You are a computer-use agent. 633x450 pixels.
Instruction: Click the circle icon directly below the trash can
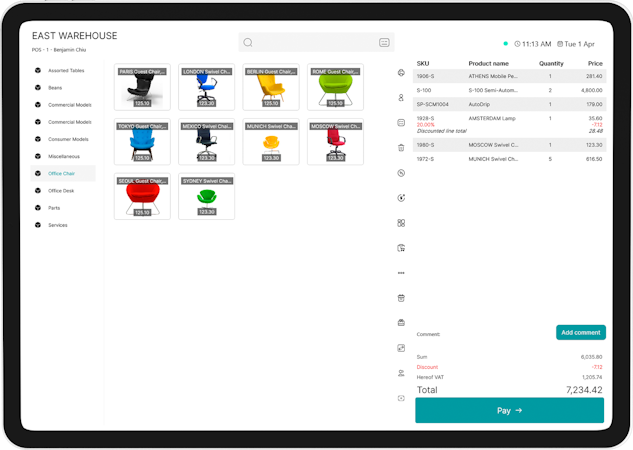pos(401,173)
